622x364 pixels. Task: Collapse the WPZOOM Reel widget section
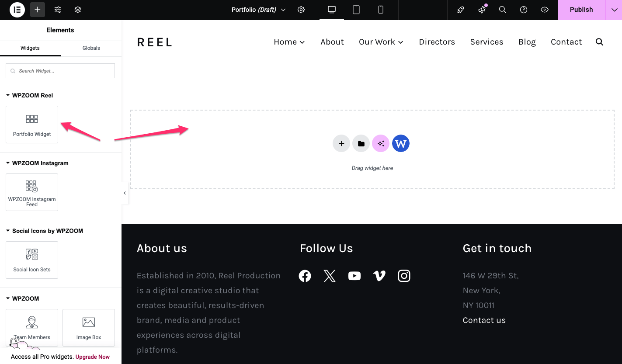coord(8,95)
